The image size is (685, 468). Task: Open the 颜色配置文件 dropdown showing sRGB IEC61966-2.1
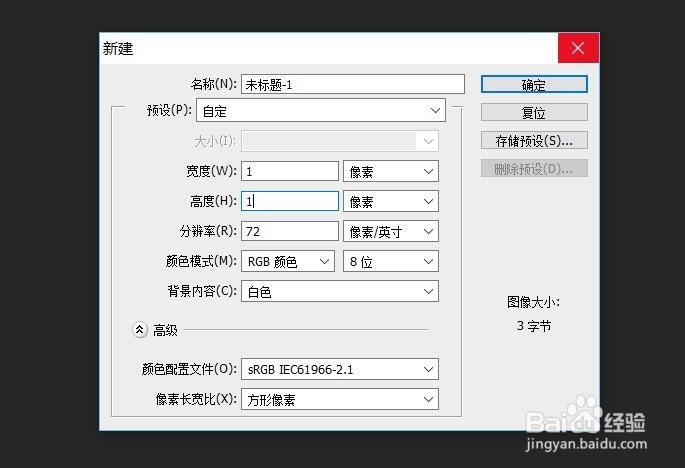coord(339,369)
